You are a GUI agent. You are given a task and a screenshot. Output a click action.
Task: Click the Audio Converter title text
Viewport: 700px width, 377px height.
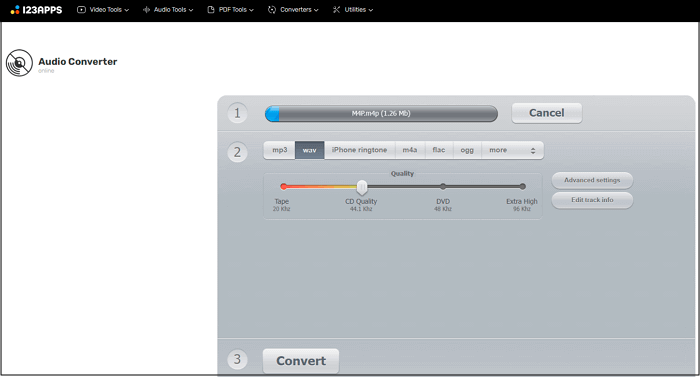78,62
